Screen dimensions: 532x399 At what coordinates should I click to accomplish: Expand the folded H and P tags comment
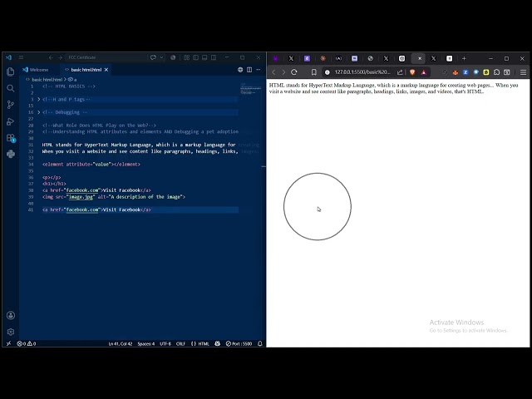[x=39, y=100]
